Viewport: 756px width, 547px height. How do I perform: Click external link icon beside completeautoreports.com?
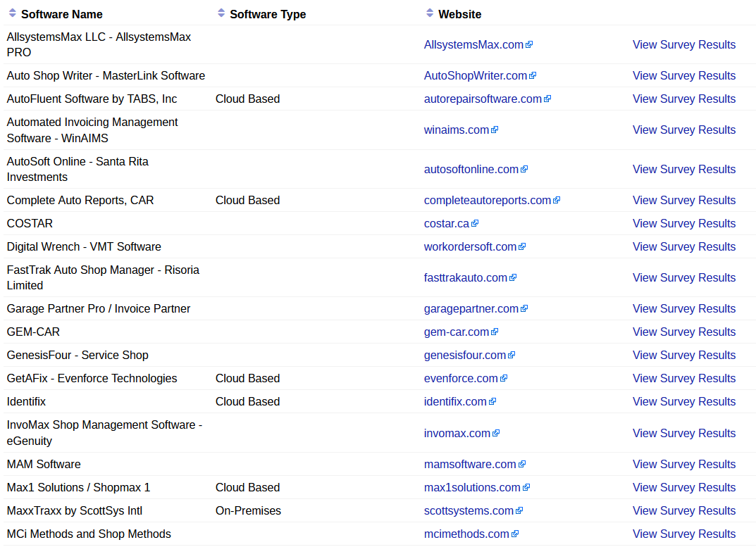click(557, 200)
